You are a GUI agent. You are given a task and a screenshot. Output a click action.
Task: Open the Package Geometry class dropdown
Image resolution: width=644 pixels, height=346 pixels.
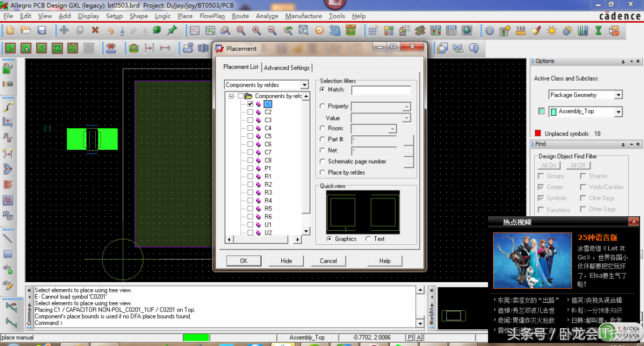click(618, 95)
